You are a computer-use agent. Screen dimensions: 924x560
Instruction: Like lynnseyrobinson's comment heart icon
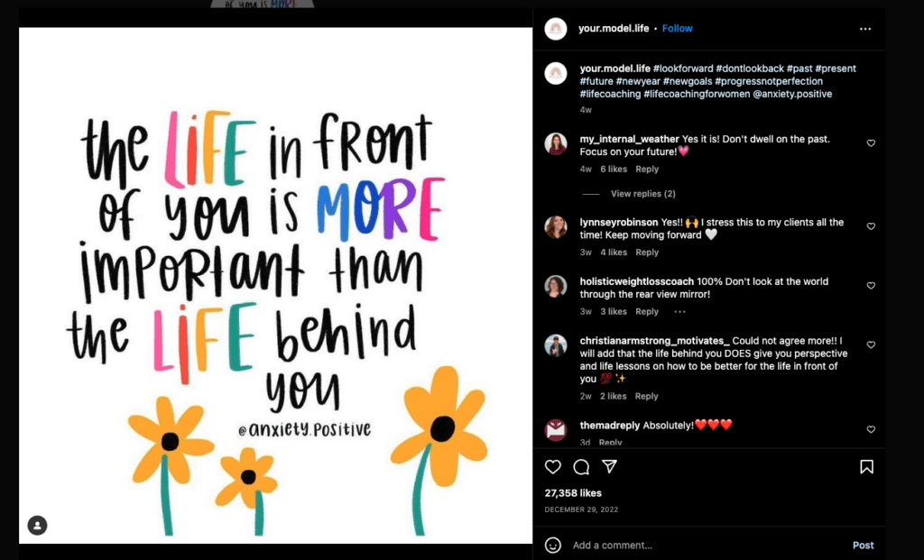coord(871,226)
